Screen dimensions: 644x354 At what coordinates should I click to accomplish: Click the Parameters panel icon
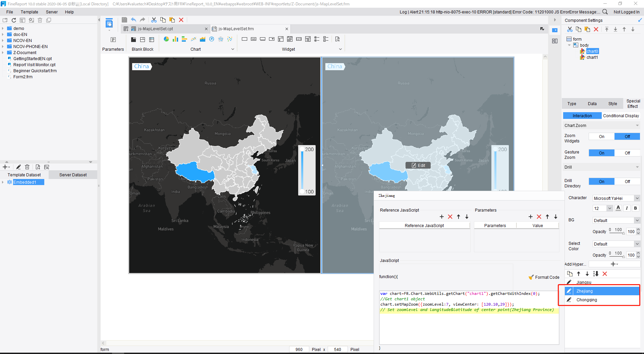(113, 40)
